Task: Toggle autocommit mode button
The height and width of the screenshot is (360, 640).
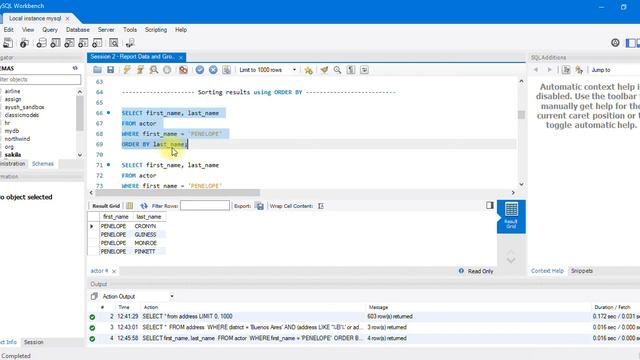Action: coord(227,70)
